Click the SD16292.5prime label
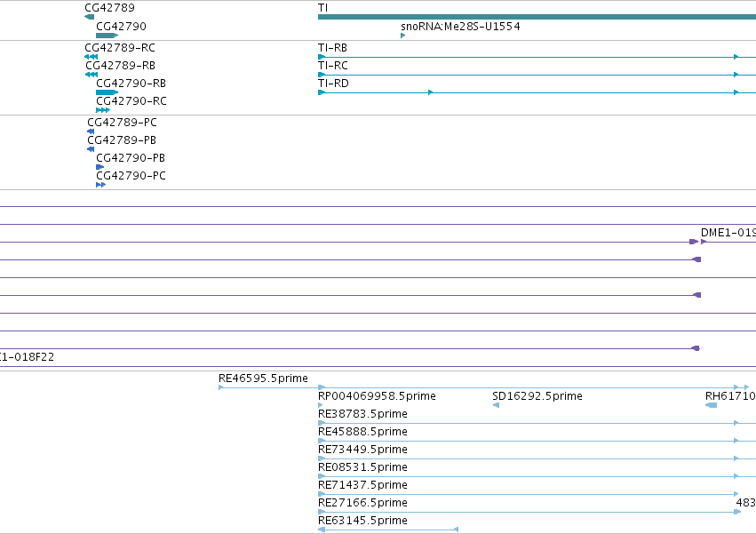 click(537, 396)
